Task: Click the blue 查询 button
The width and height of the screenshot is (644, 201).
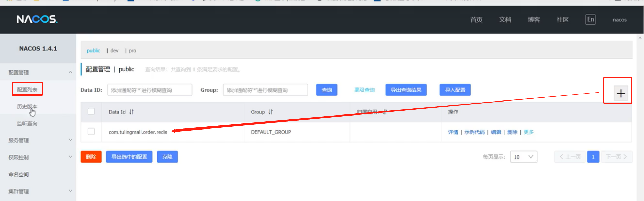Action: (327, 90)
